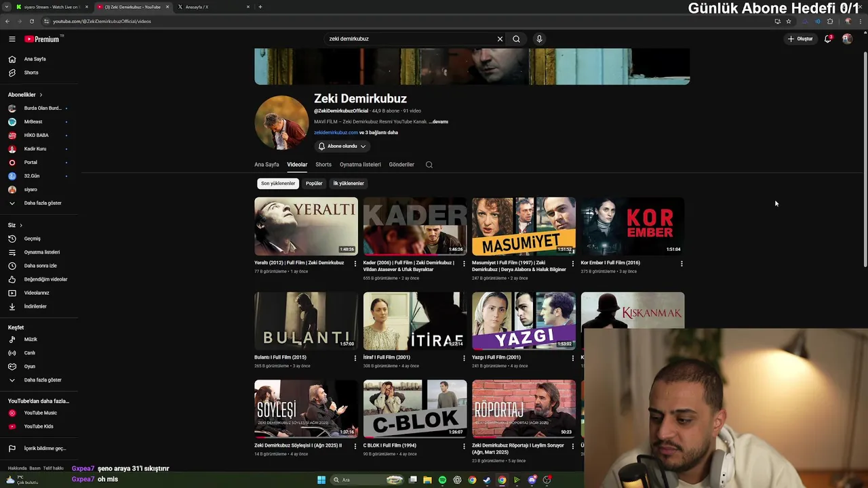Click the YouTube Premium logo

[x=42, y=39]
